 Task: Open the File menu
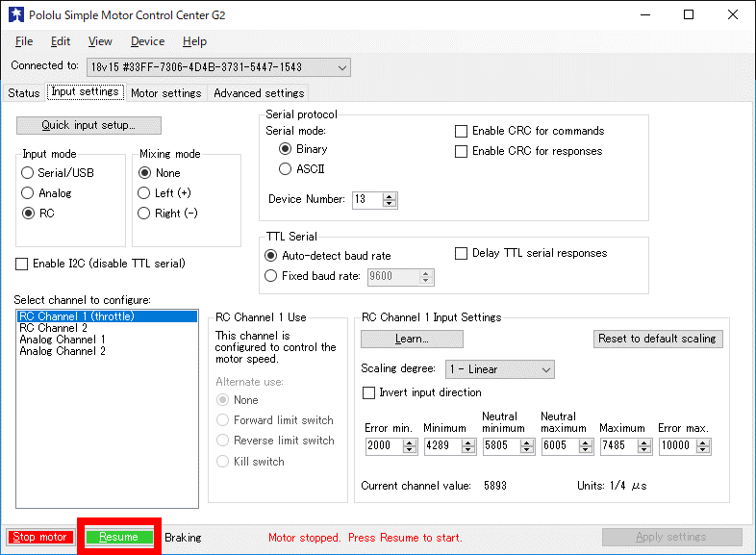[x=24, y=41]
